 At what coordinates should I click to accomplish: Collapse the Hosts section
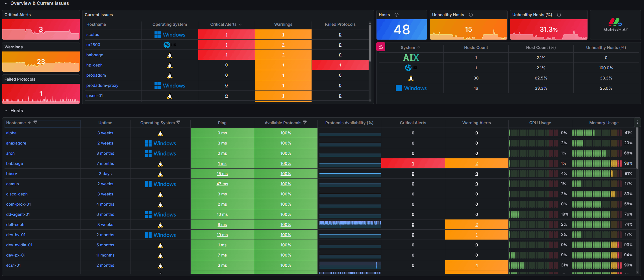coord(6,111)
